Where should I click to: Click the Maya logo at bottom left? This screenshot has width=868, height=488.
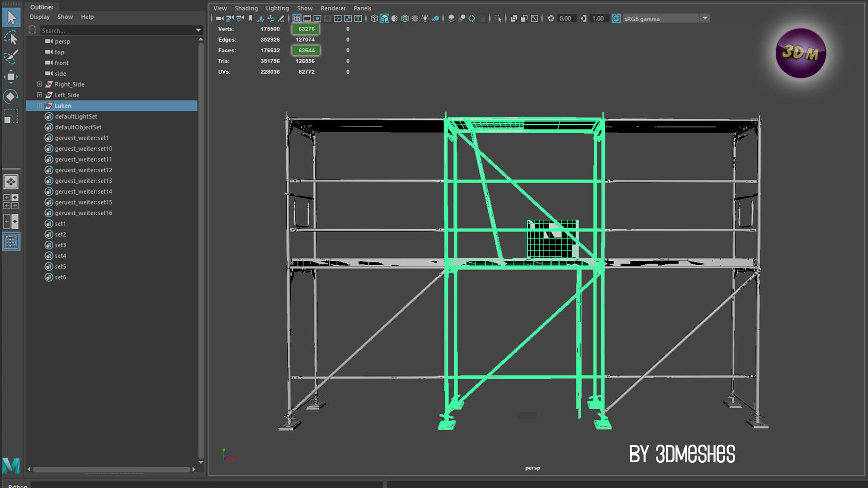point(11,465)
